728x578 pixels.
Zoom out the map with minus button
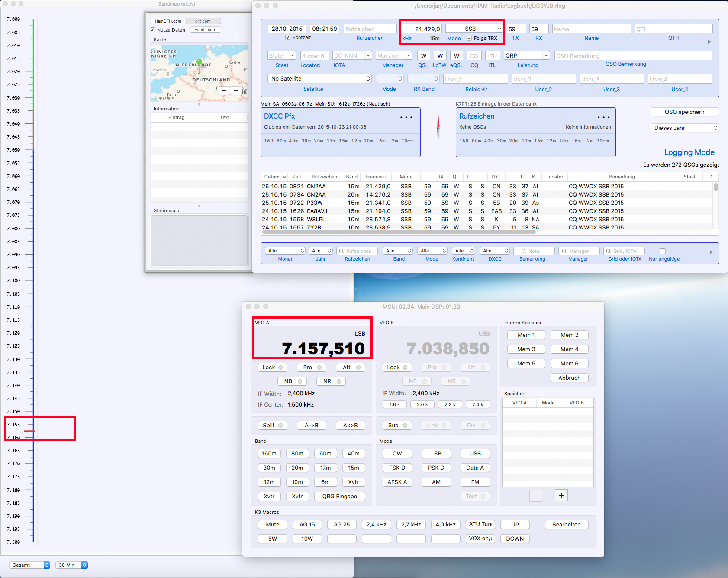point(224,90)
